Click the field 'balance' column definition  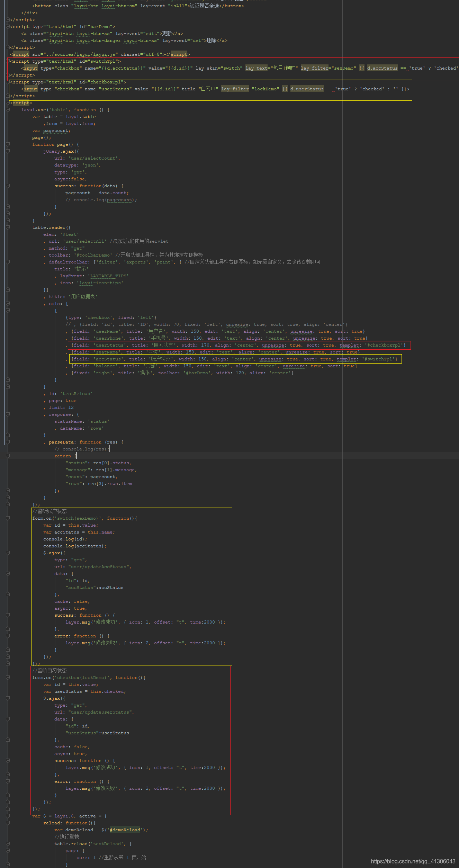pos(214,366)
